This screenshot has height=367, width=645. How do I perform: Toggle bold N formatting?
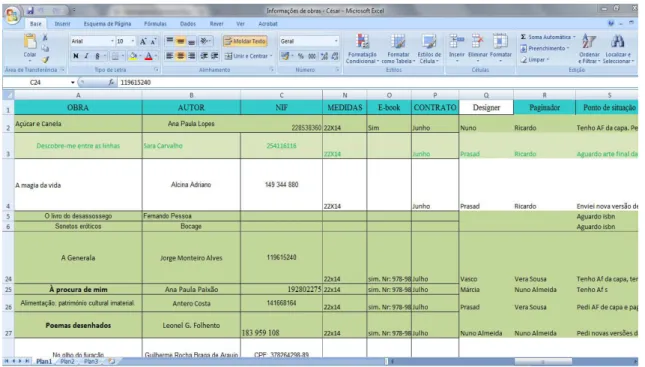pyautogui.click(x=76, y=56)
